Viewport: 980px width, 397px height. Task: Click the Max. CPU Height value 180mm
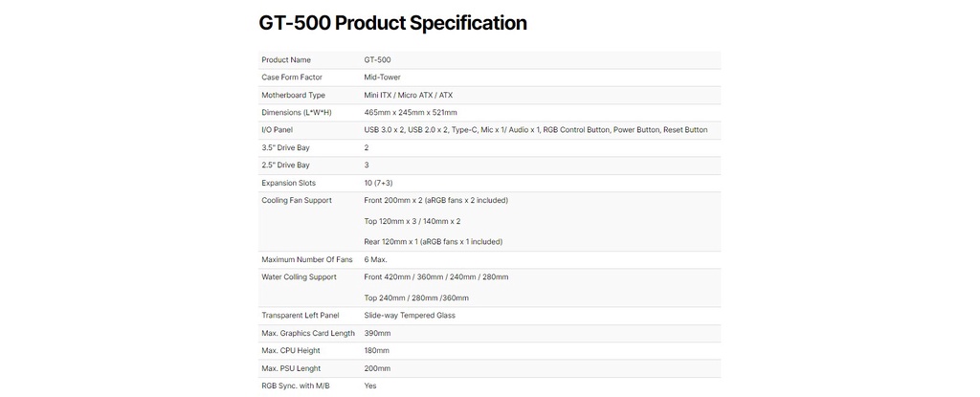point(377,351)
